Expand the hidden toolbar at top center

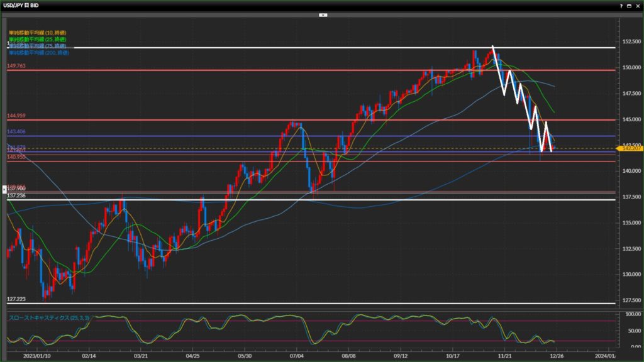click(x=323, y=14)
